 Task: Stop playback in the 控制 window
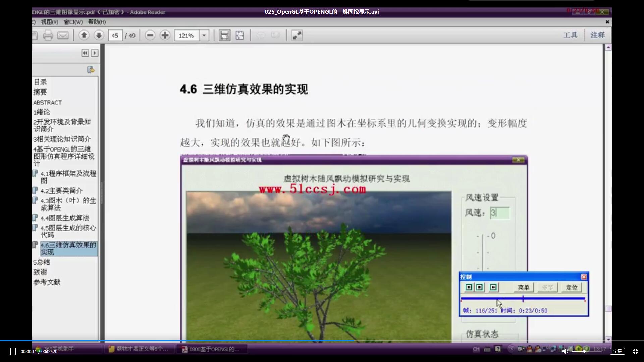pyautogui.click(x=480, y=287)
